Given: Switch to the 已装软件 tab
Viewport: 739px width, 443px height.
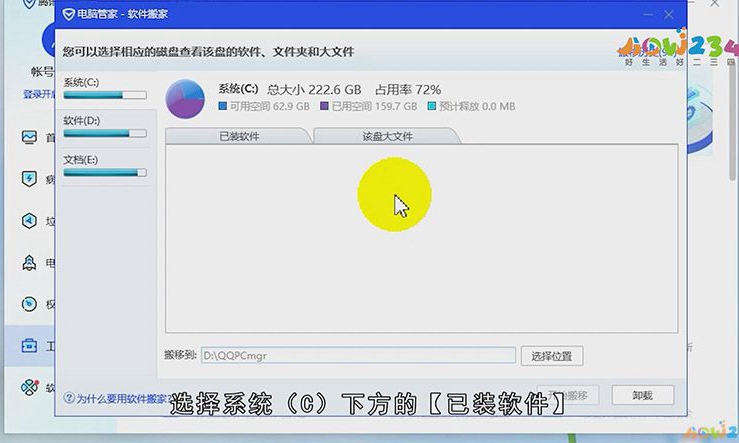Looking at the screenshot, I should tap(239, 136).
